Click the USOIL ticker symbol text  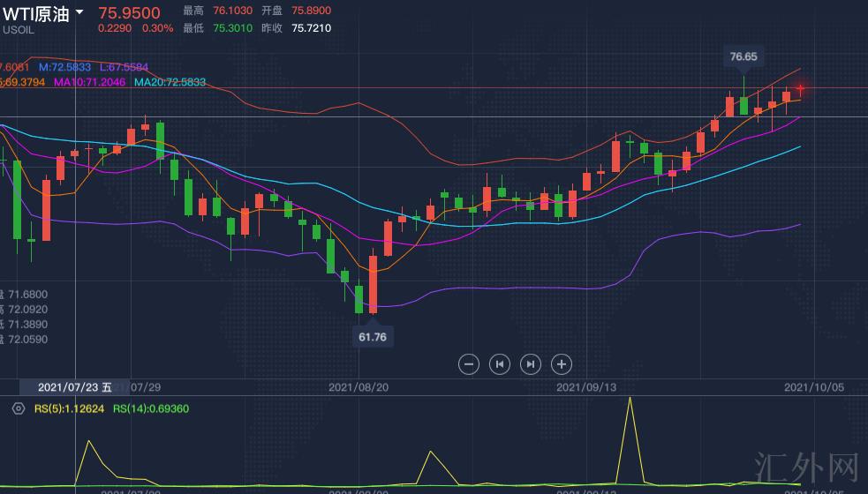click(x=19, y=30)
